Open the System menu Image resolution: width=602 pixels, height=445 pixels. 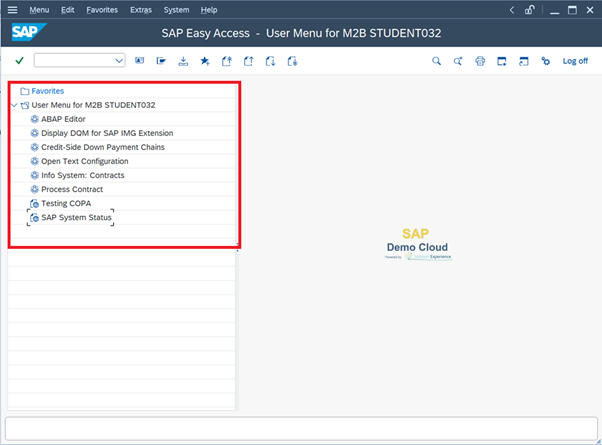pyautogui.click(x=176, y=10)
